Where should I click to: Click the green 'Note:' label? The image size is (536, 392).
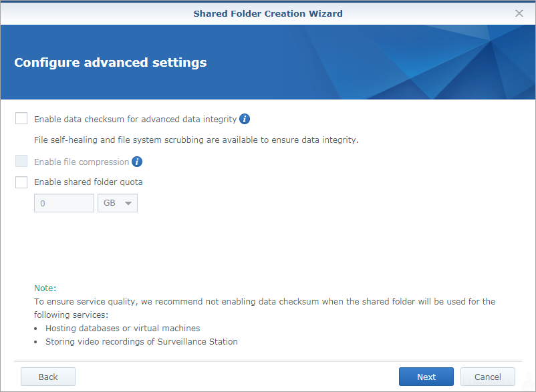(x=45, y=288)
